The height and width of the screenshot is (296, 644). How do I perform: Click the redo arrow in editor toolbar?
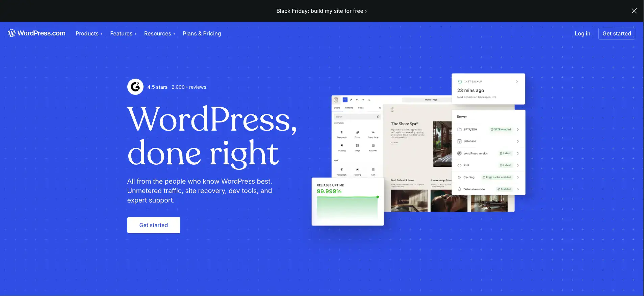363,100
